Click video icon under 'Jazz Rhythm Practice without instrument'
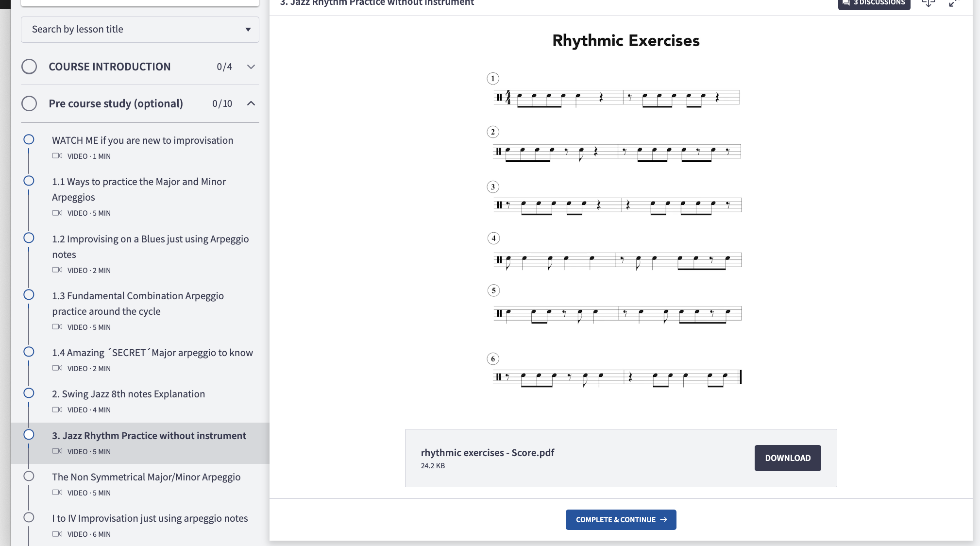 (x=57, y=451)
